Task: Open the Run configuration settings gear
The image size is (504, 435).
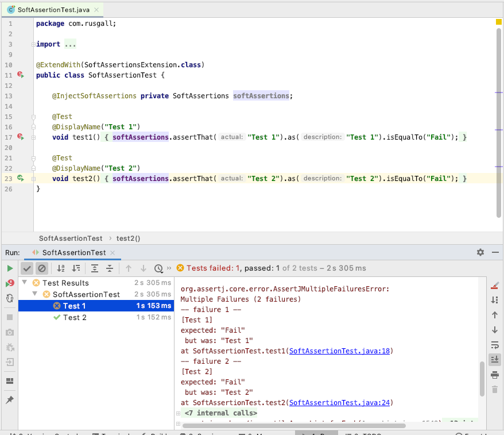Action: click(480, 252)
